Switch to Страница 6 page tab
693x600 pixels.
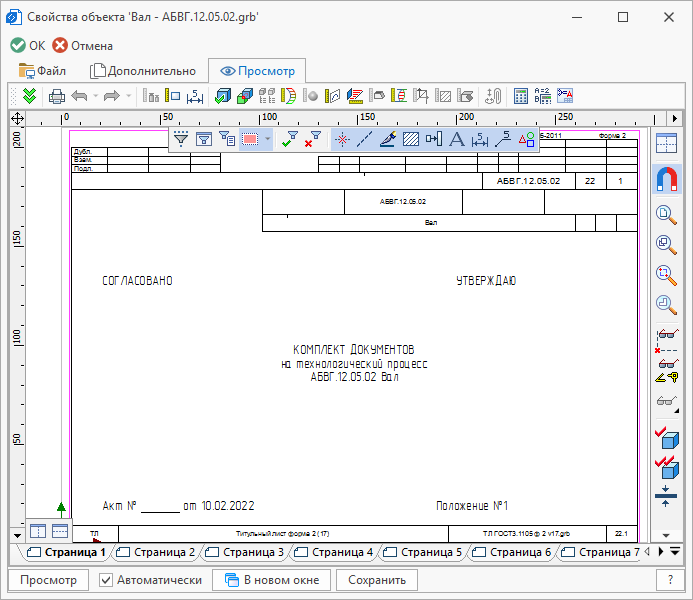[x=511, y=552]
